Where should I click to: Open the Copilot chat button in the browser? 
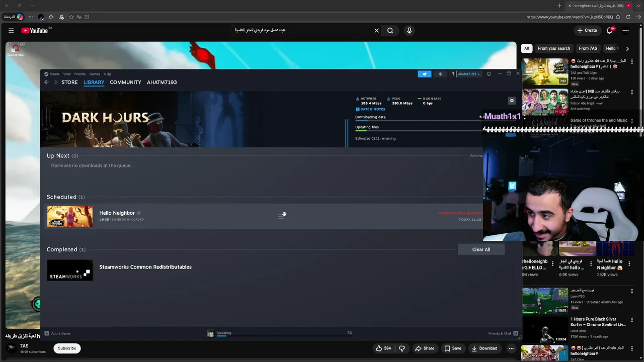(14, 17)
